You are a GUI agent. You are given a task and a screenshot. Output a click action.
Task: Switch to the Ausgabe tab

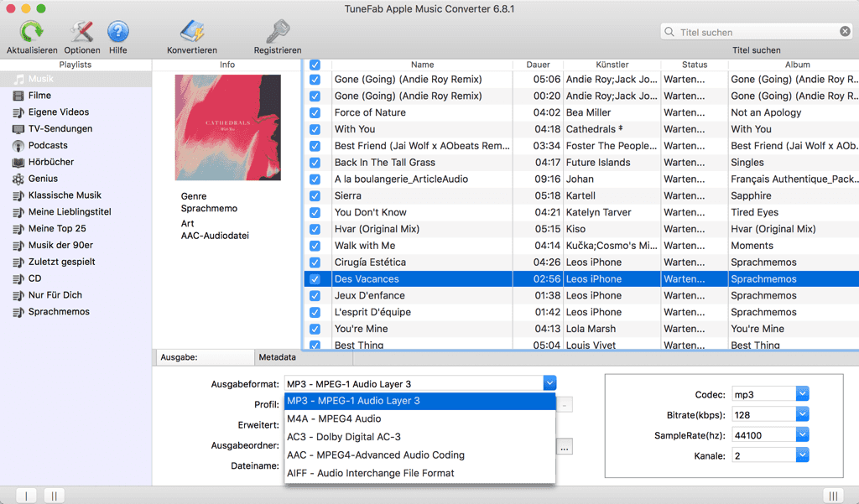205,357
